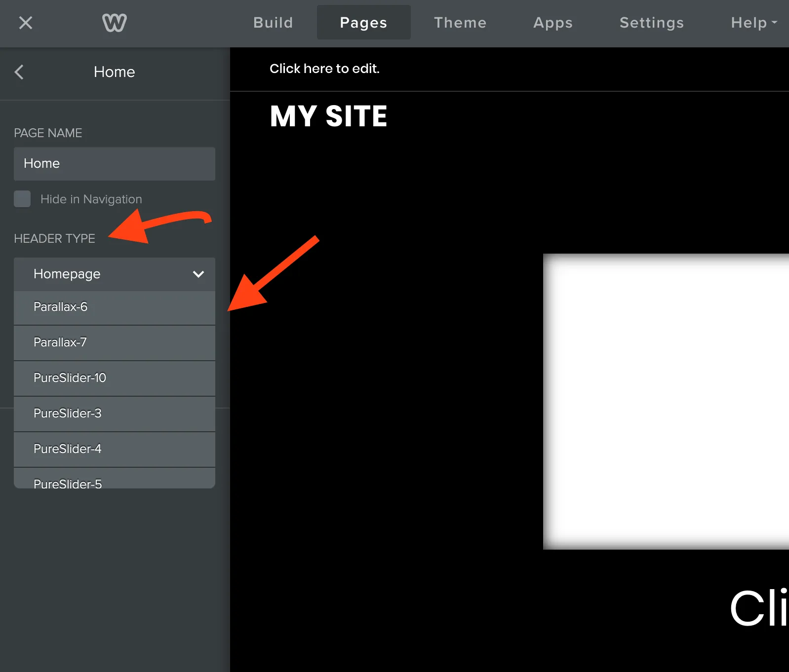Switch to the Theme tab
Screen dimensions: 789x672
click(x=460, y=23)
